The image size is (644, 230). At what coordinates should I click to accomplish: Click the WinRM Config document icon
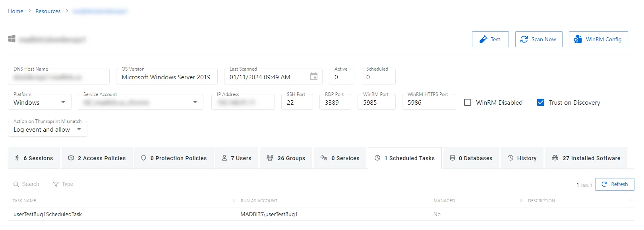(x=578, y=39)
